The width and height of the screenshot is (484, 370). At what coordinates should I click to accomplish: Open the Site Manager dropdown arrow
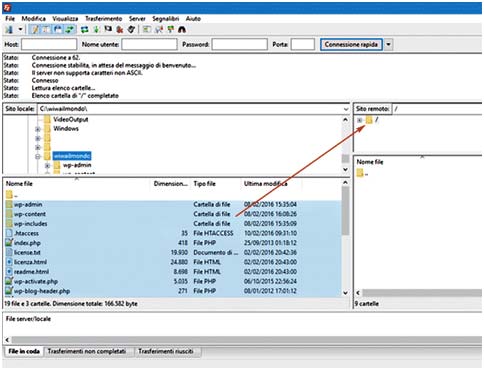pyautogui.click(x=20, y=30)
